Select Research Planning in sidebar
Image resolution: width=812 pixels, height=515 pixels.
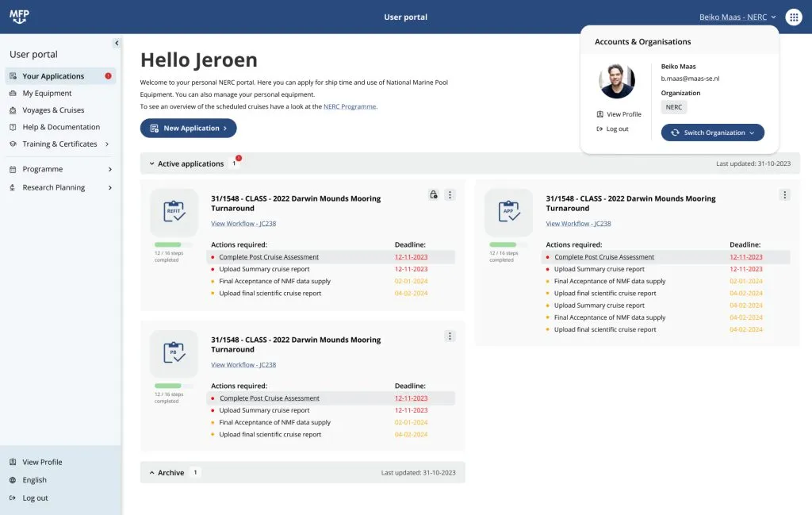point(54,187)
